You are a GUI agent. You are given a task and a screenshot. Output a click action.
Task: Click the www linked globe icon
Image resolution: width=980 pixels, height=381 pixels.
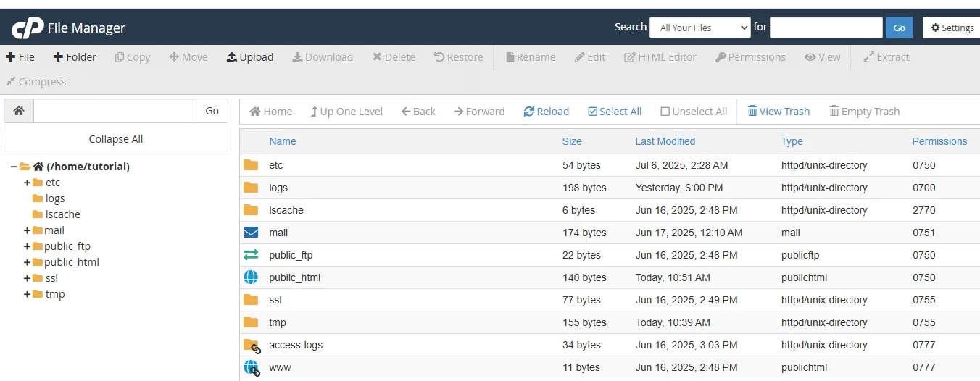pos(252,368)
